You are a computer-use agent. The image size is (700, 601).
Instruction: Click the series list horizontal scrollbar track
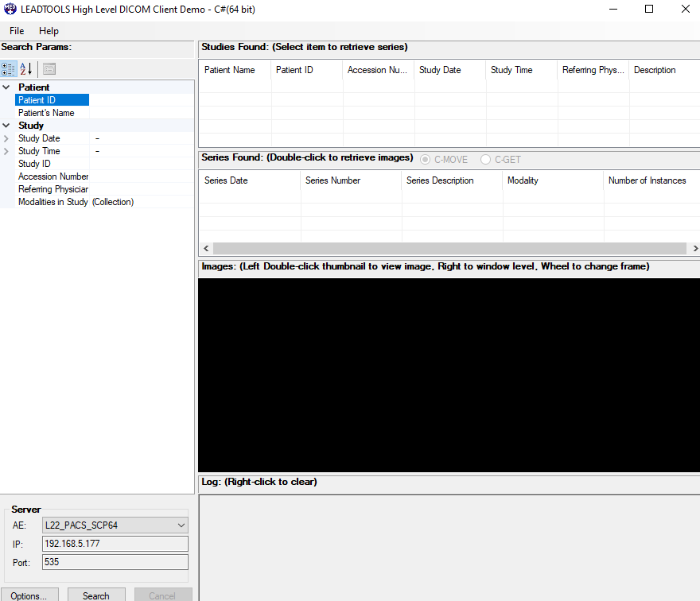(x=449, y=249)
